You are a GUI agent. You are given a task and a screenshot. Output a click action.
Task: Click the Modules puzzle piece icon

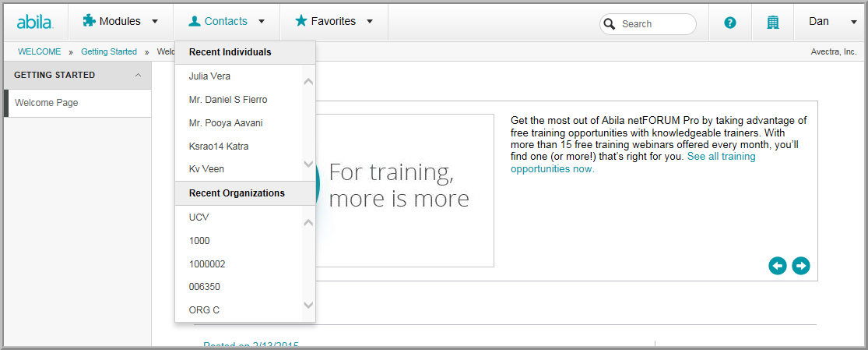pos(89,21)
